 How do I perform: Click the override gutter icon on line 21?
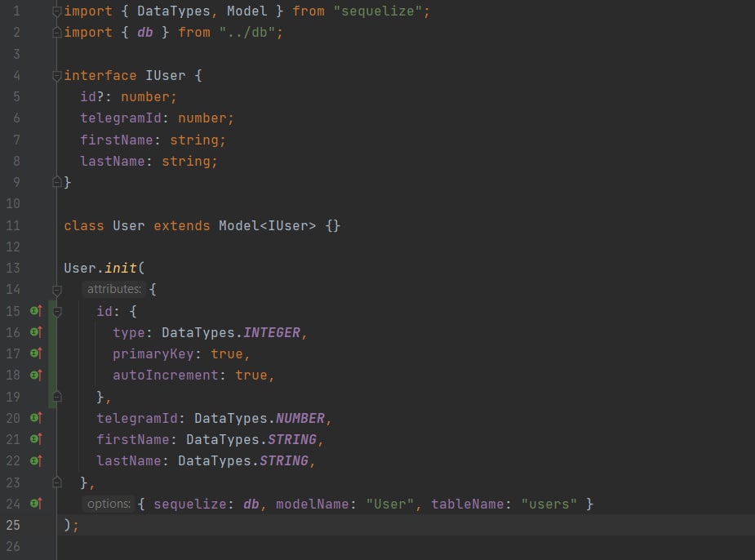pyautogui.click(x=36, y=439)
